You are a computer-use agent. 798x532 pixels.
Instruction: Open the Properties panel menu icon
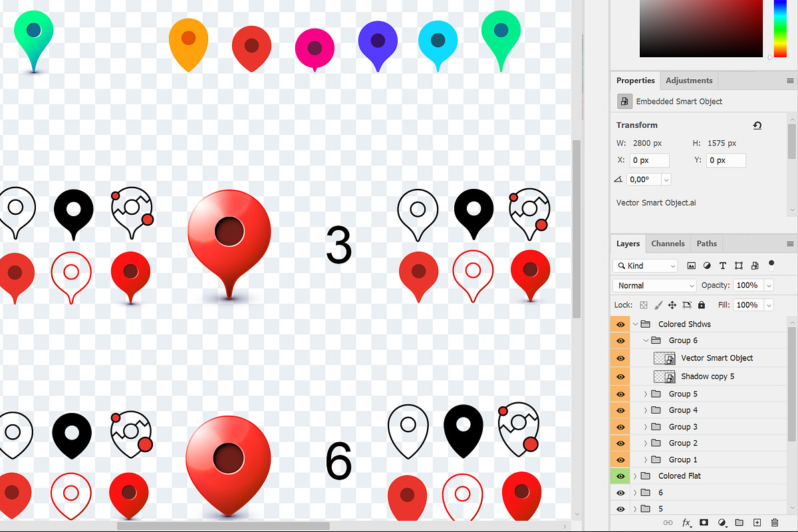pyautogui.click(x=790, y=80)
